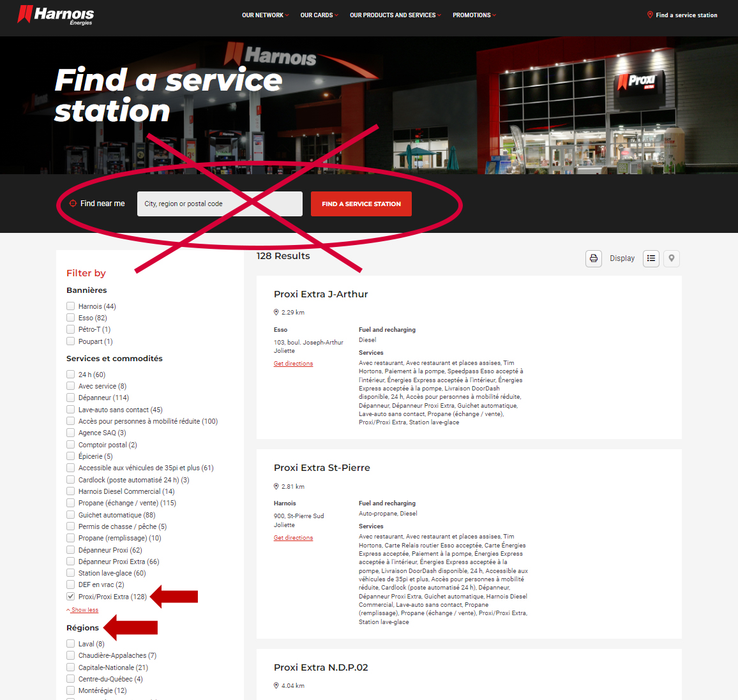Get directions to Proxi Extra J-Arthur

click(x=293, y=364)
